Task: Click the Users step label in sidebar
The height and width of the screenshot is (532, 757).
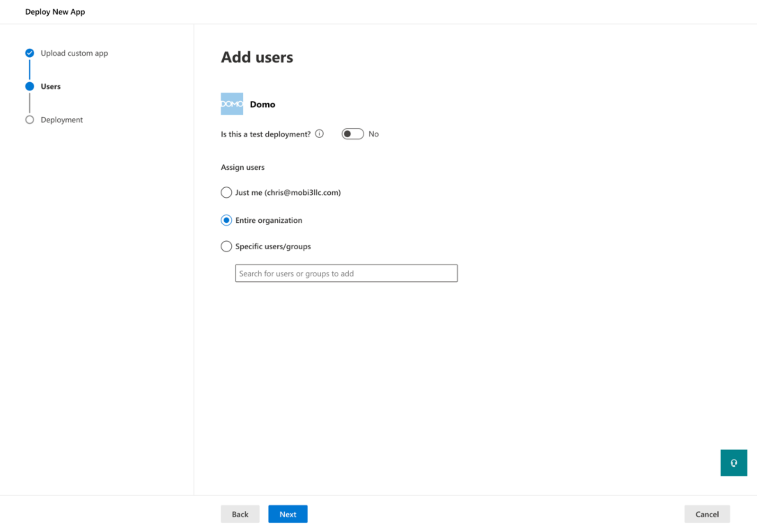Action: [50, 86]
